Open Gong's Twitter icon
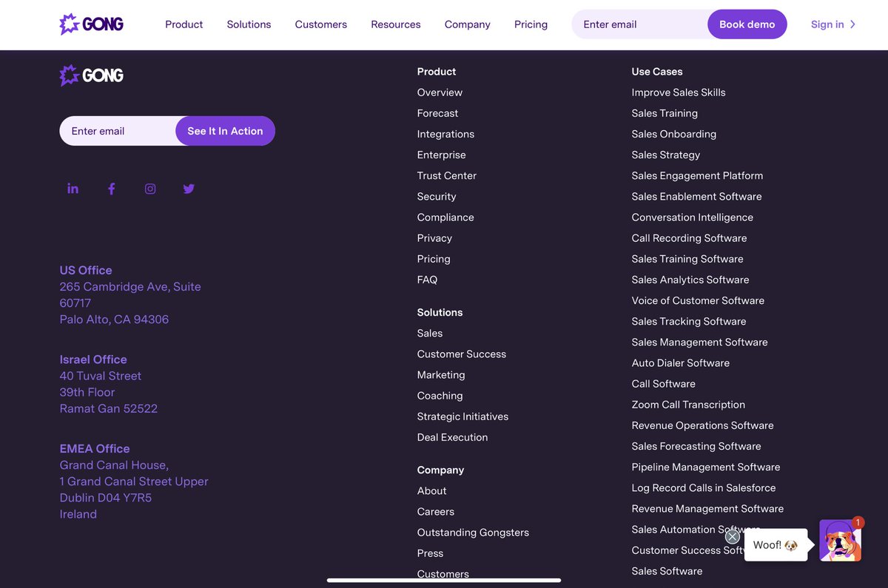This screenshot has height=588, width=888. click(x=189, y=189)
